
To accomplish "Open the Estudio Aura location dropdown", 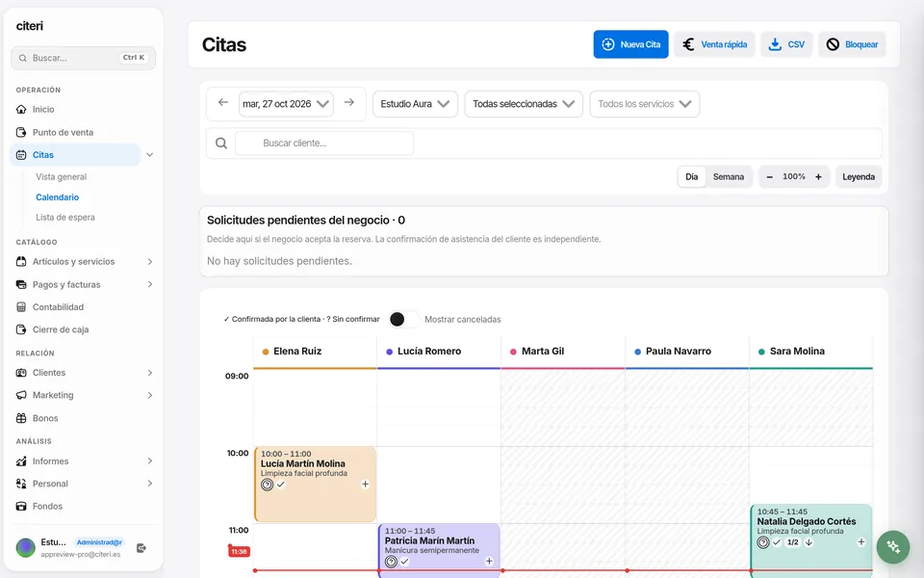I will (x=415, y=104).
